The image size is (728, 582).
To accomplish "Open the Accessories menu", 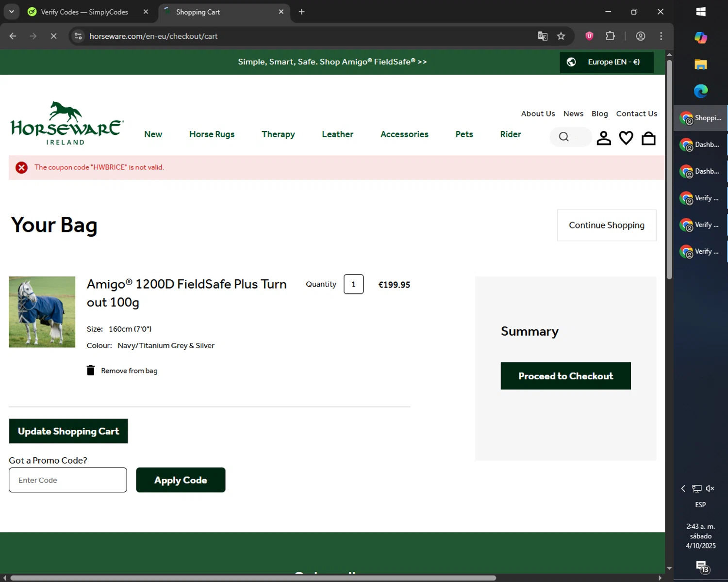I will click(404, 134).
